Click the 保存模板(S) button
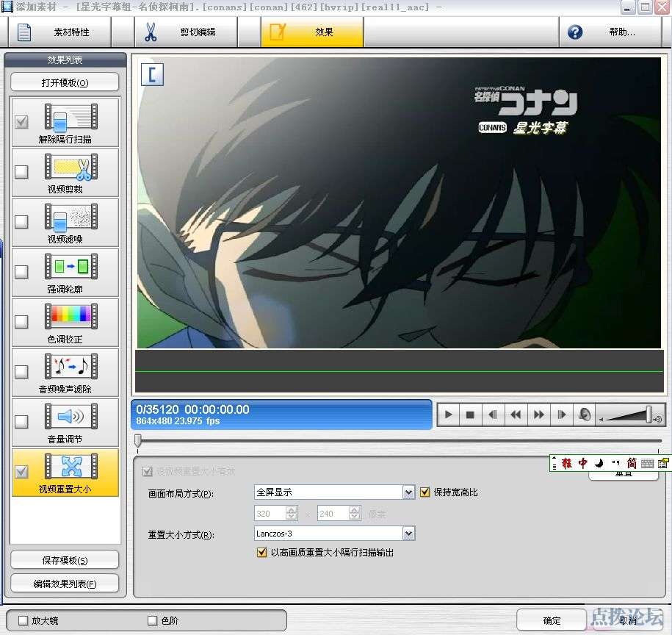 pos(65,560)
